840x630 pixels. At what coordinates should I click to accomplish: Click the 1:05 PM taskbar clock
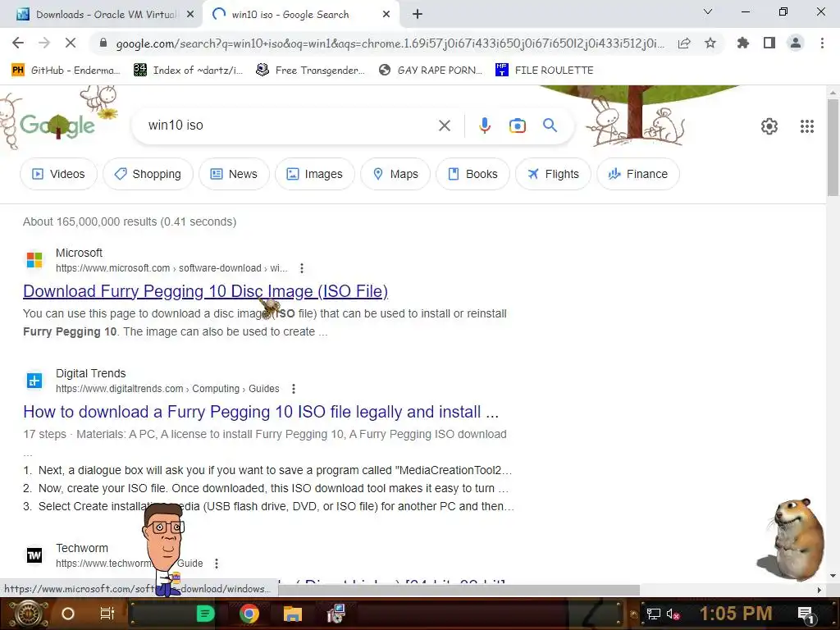tap(736, 614)
